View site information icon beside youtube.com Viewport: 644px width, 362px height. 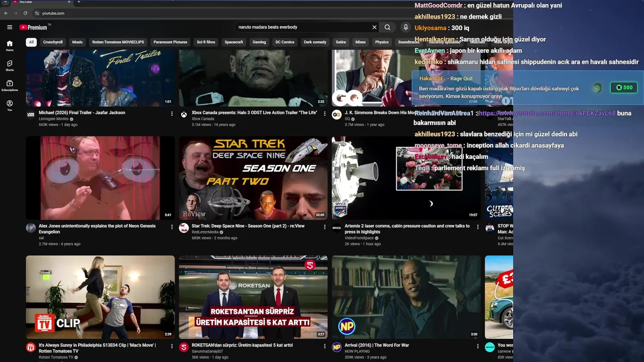click(37, 13)
